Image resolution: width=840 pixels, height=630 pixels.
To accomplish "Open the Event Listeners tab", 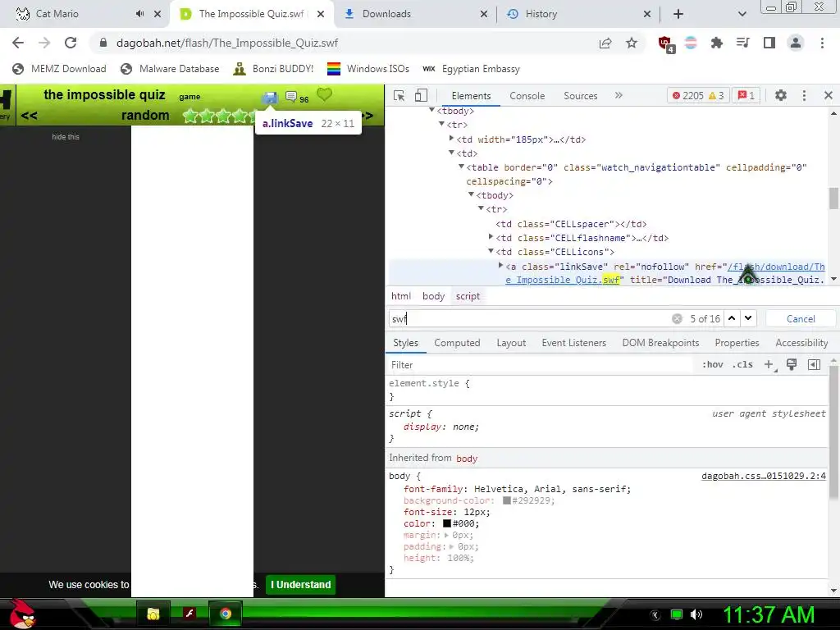I will tap(573, 343).
